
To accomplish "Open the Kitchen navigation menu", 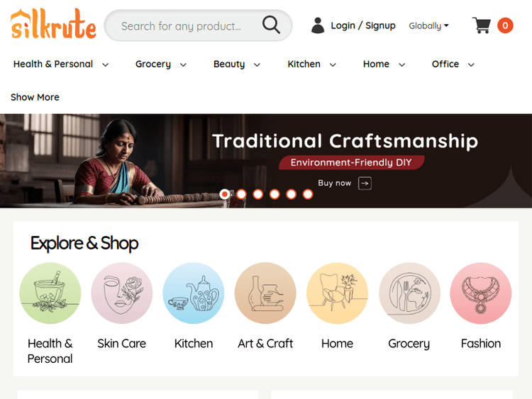I will [311, 64].
